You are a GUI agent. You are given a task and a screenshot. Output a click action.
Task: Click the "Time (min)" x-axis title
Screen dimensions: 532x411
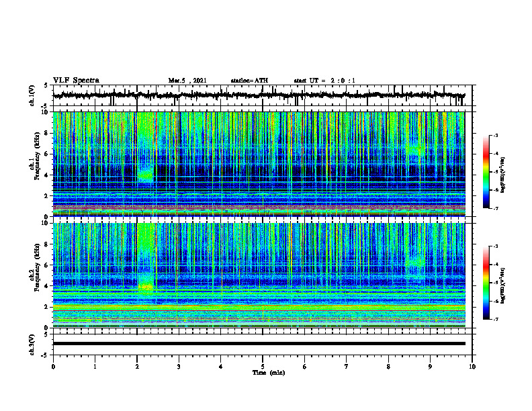click(269, 373)
